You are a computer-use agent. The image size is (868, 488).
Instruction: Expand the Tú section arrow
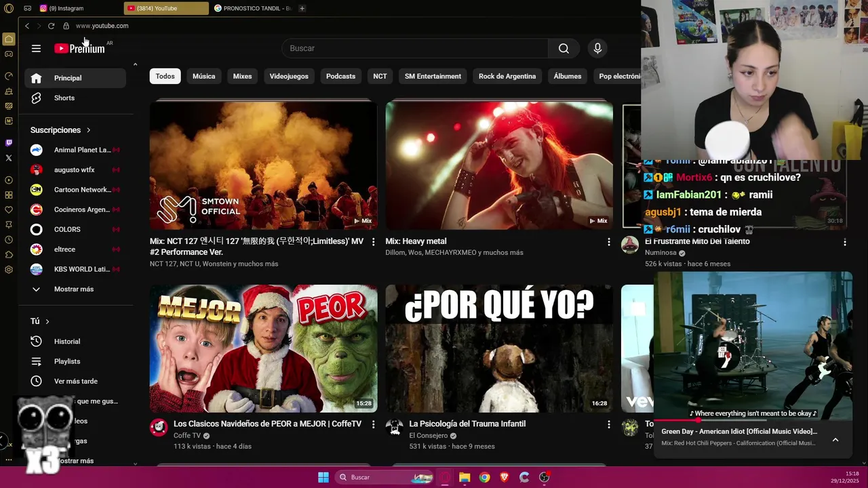[x=47, y=321]
